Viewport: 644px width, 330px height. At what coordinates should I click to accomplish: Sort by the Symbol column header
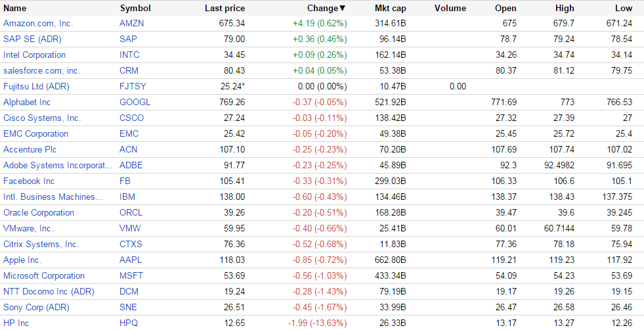[135, 9]
